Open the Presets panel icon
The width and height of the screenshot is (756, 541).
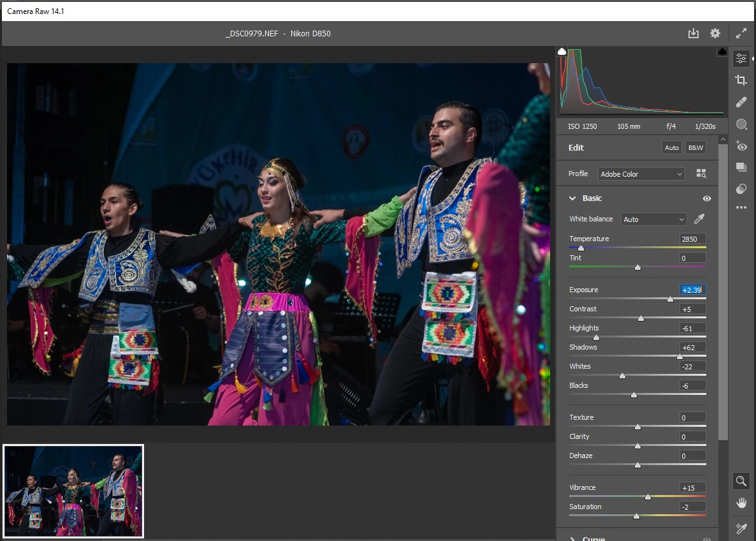coord(741,189)
